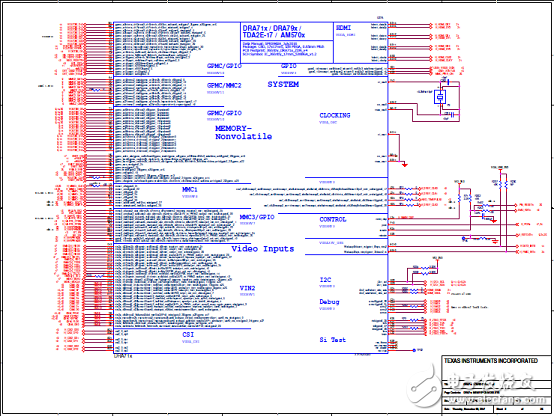Click the Si Test section label
554x416 pixels.
(x=332, y=340)
